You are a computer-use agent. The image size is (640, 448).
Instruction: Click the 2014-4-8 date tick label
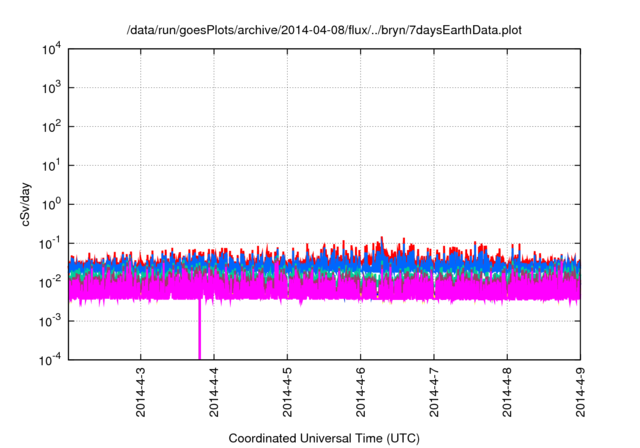coord(507,392)
